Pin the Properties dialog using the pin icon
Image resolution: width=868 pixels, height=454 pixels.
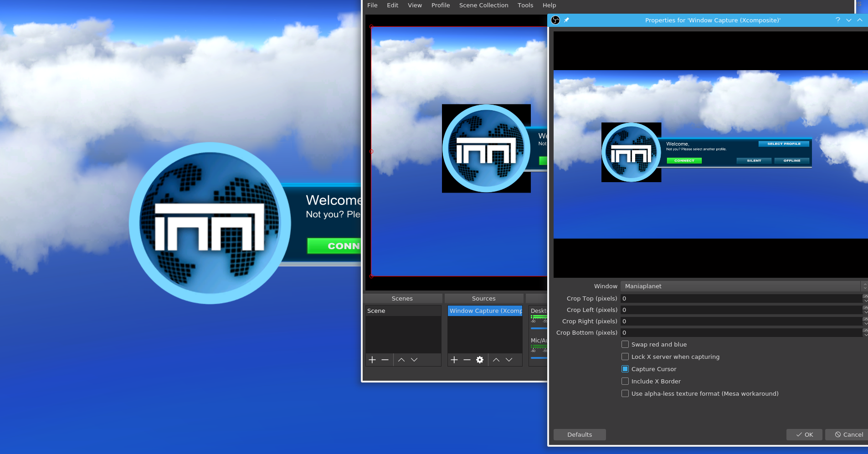pyautogui.click(x=567, y=20)
